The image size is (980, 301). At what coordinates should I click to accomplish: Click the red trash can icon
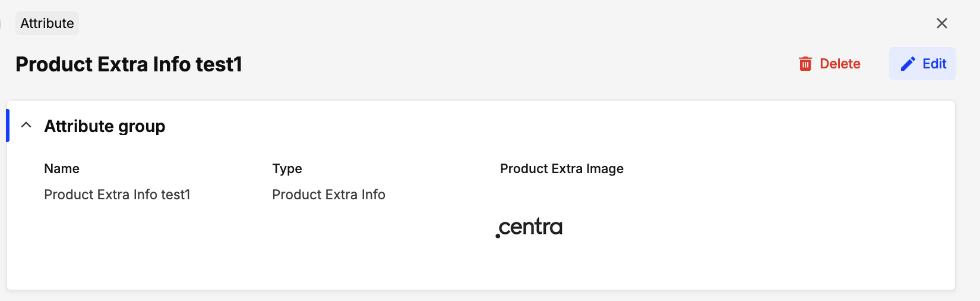[805, 64]
